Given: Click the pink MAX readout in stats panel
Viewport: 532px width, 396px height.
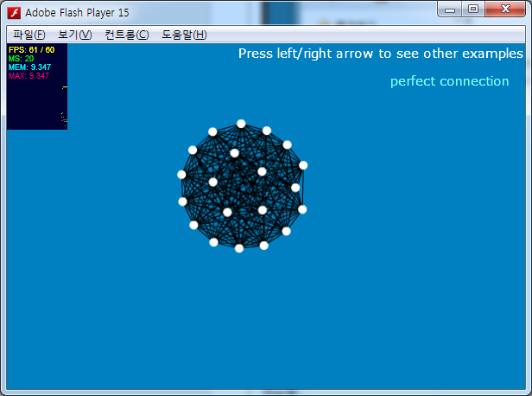Looking at the screenshot, I should pyautogui.click(x=28, y=76).
